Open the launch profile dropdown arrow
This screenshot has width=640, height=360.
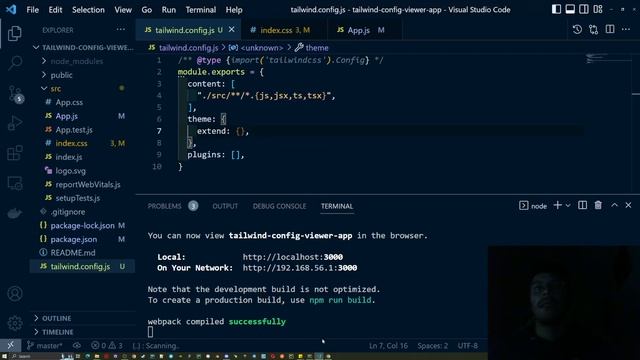[x=568, y=206]
